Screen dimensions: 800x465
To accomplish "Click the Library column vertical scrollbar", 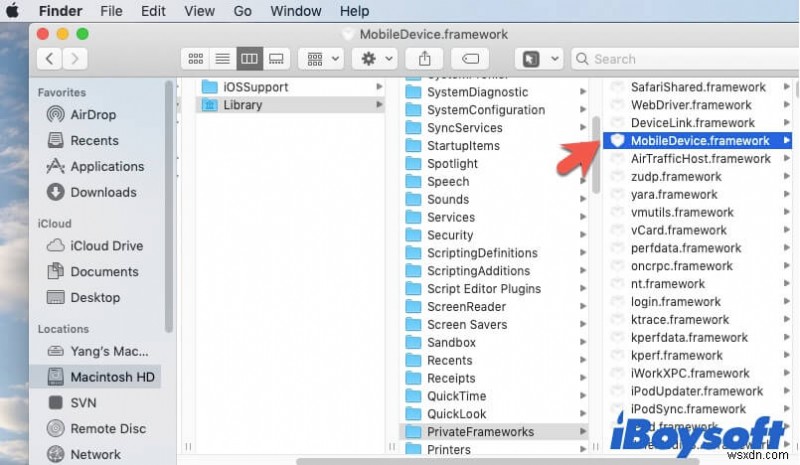I will (596, 155).
